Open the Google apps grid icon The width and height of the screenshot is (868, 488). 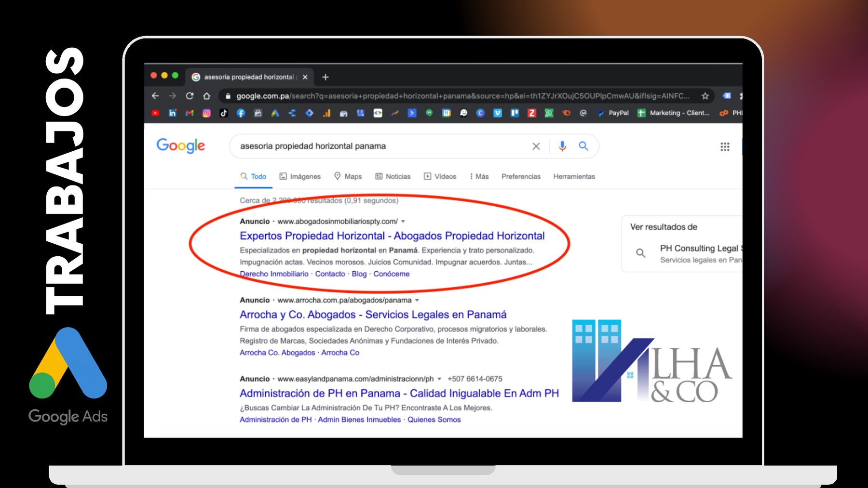pos(725,146)
